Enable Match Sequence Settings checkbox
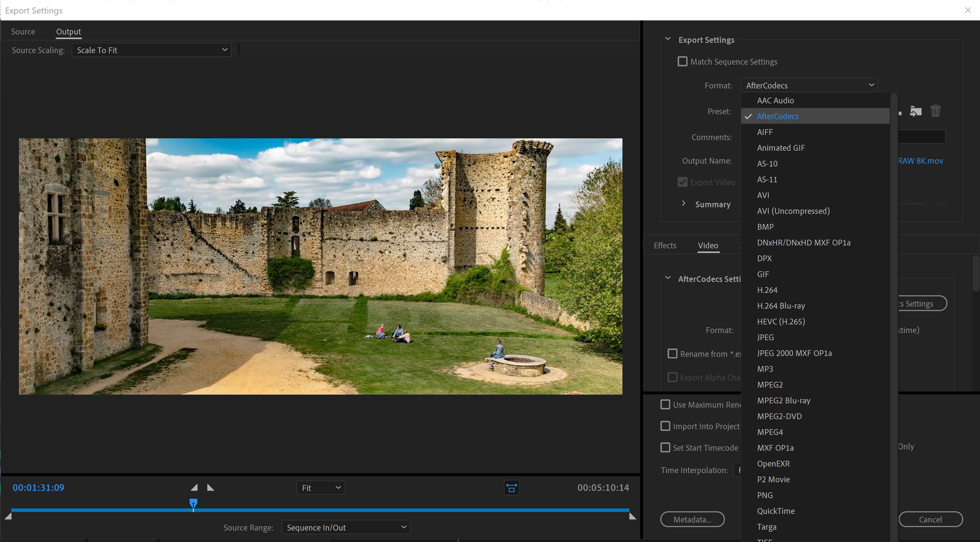Viewport: 980px width, 542px height. click(x=683, y=61)
